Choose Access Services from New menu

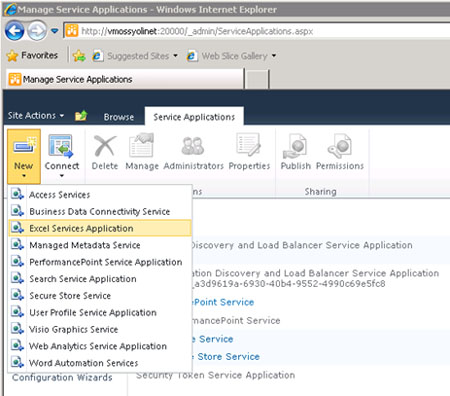[100, 195]
